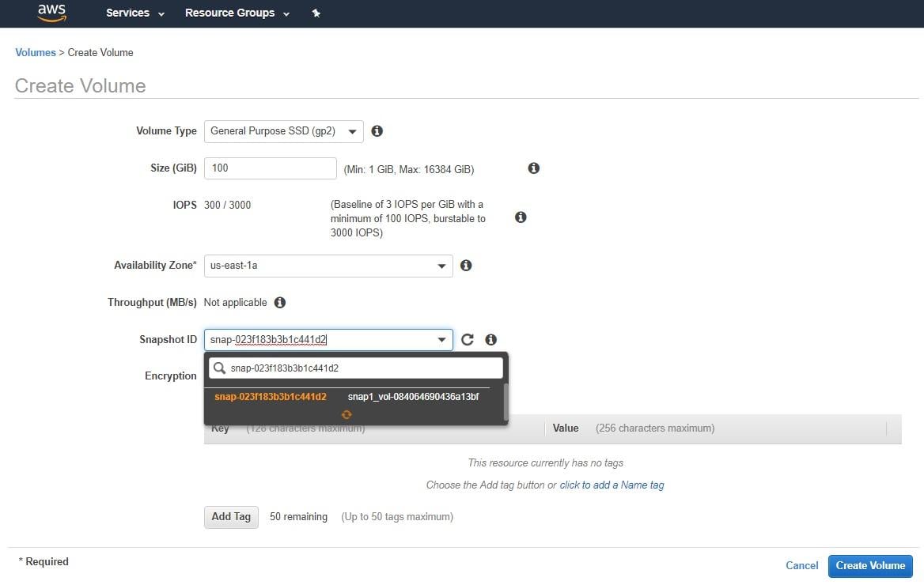924x585 pixels.
Task: Follow the Volumes breadcrumb link
Action: pos(36,52)
